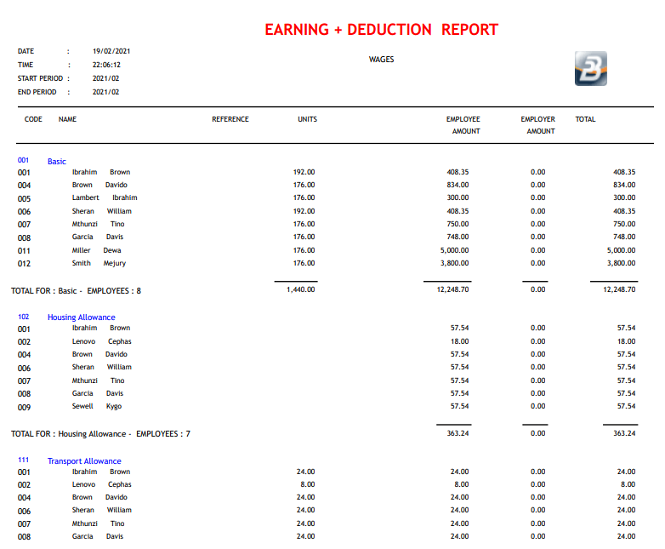Screen dimensions: 665x549
Task: Click the UNITS column header
Action: [x=307, y=119]
